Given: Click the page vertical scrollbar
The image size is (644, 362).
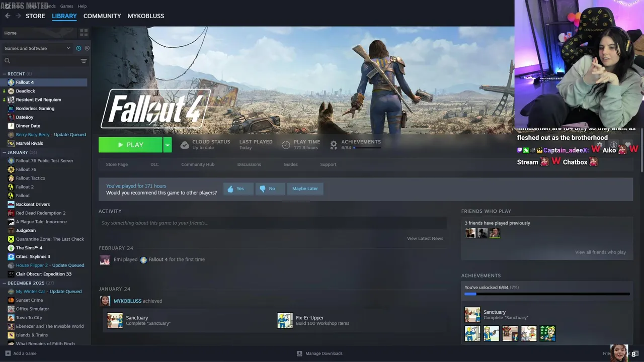Looking at the screenshot, I should 641,151.
